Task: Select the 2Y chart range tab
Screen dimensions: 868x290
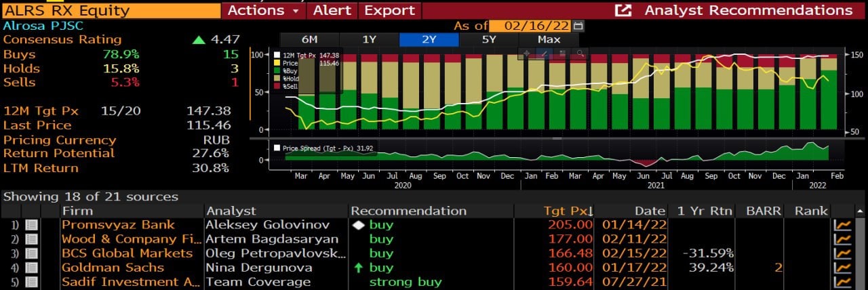Action: pos(429,39)
